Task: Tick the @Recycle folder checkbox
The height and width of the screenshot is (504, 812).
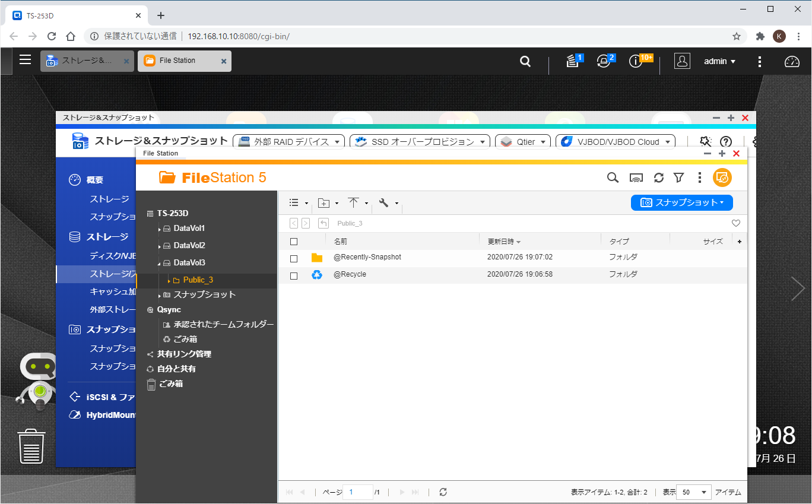Action: (294, 275)
